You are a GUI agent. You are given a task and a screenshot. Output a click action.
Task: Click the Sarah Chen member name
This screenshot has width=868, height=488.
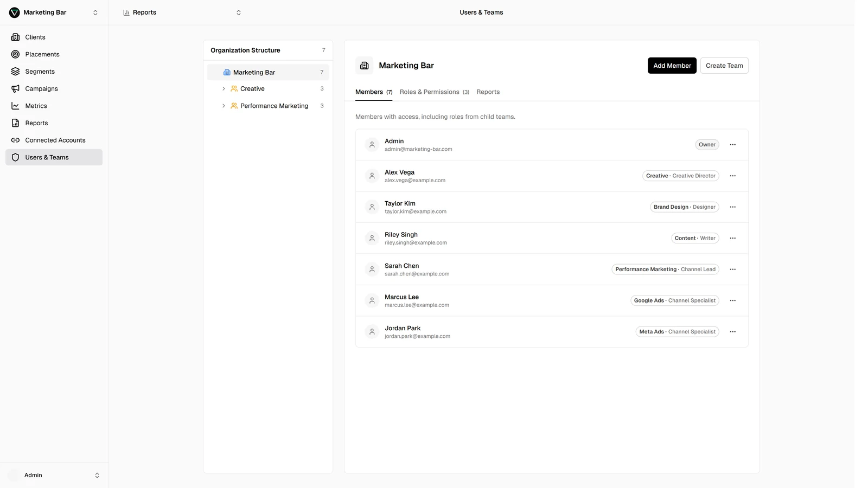[401, 266]
